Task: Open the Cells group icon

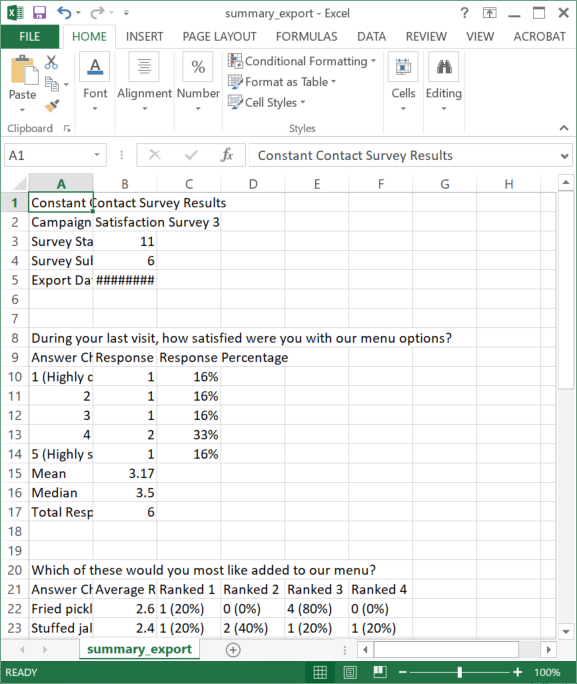Action: pos(403,66)
